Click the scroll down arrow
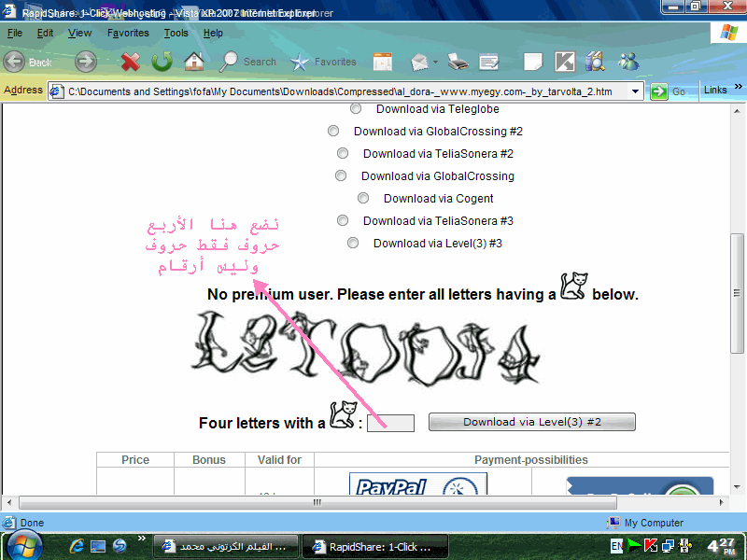Viewport: 747px width, 560px height. click(737, 486)
